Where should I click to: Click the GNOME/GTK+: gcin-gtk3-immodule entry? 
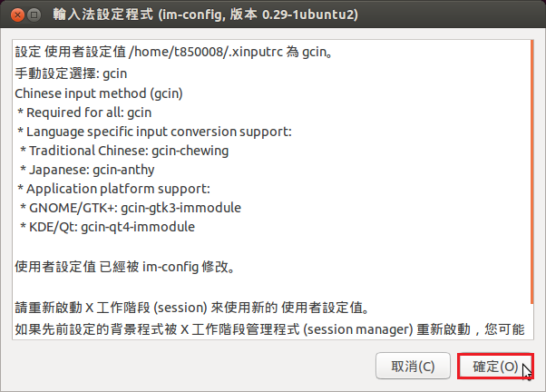[x=130, y=208]
